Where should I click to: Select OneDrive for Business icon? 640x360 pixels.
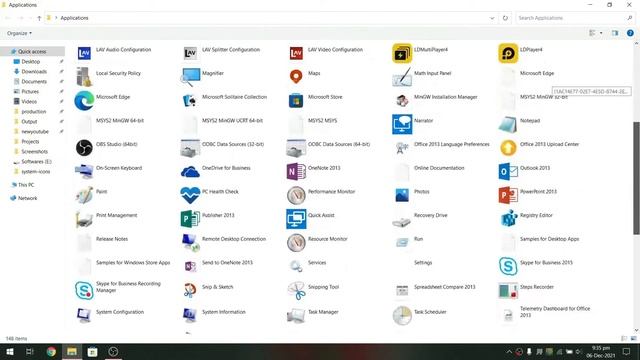[x=190, y=172]
